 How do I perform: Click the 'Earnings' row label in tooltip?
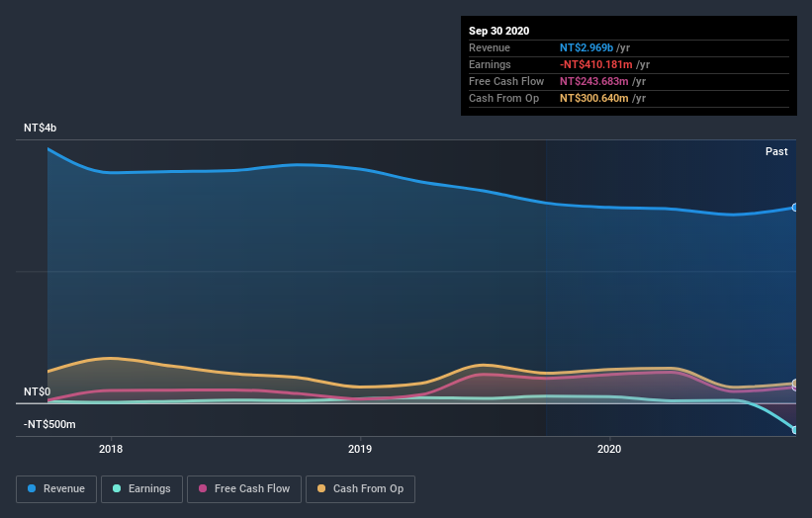tap(490, 64)
